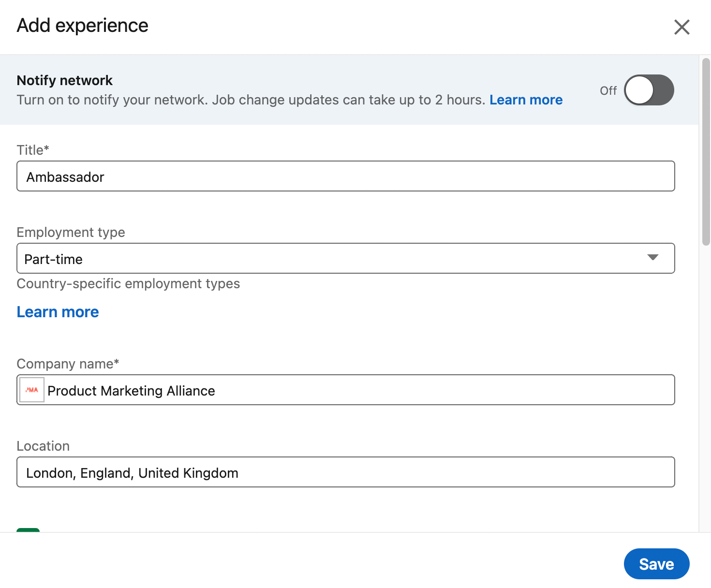The image size is (711, 588).
Task: Click the Notify network heading
Action: pos(64,80)
